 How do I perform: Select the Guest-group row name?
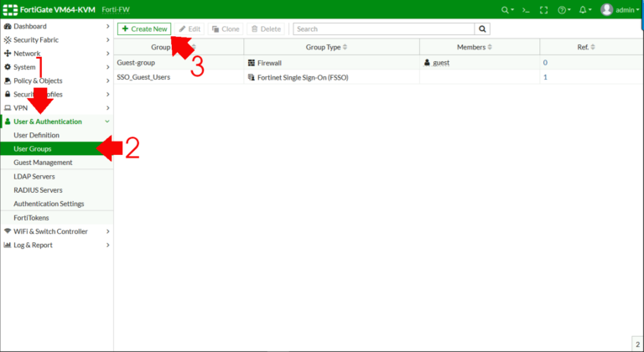136,62
